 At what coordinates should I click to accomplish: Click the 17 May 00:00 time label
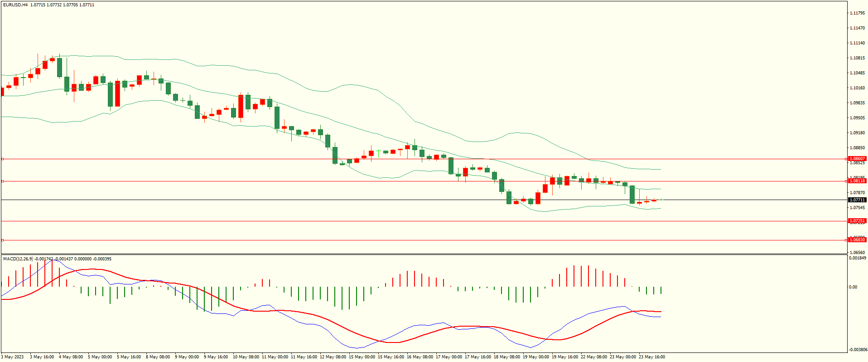click(x=449, y=357)
